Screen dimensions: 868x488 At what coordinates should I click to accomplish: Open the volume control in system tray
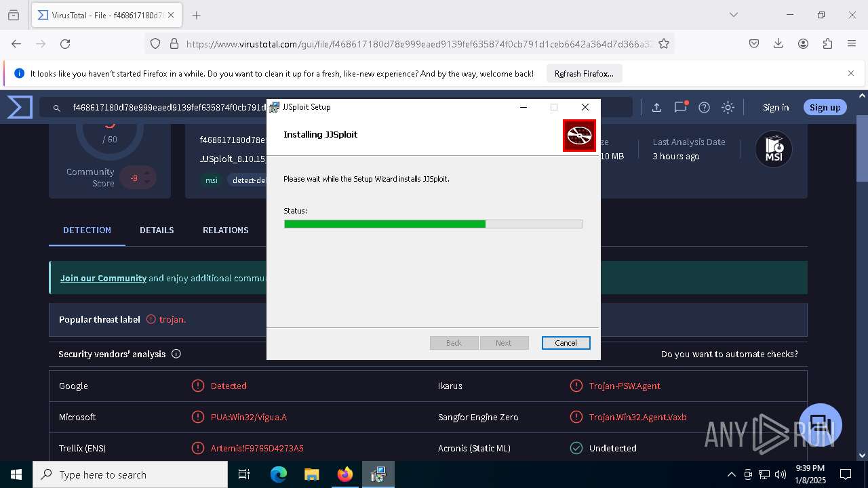[781, 474]
